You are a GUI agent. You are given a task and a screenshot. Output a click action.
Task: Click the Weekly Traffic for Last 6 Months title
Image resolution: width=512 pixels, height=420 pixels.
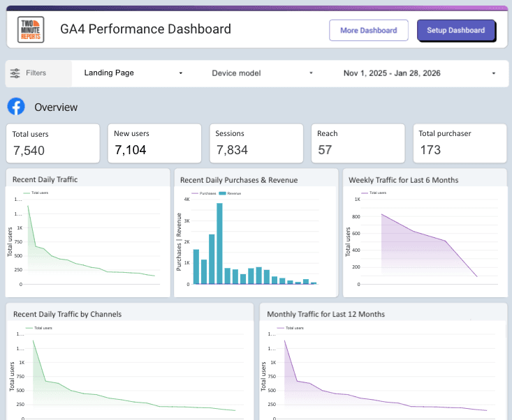pos(403,180)
